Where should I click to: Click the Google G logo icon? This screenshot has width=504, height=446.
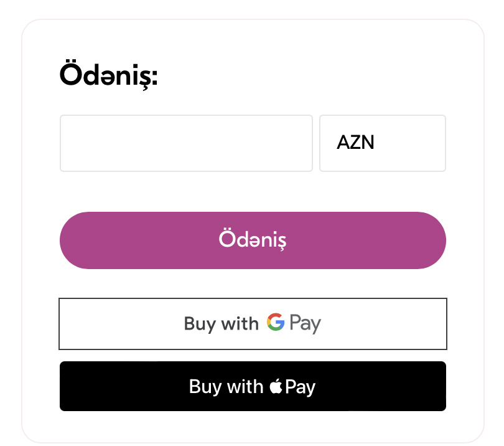276,323
